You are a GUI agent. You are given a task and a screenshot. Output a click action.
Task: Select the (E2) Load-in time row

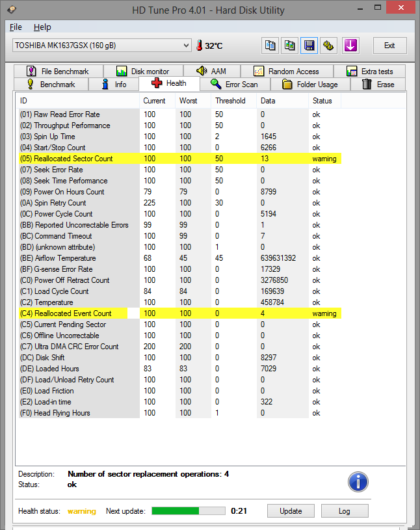(x=179, y=402)
